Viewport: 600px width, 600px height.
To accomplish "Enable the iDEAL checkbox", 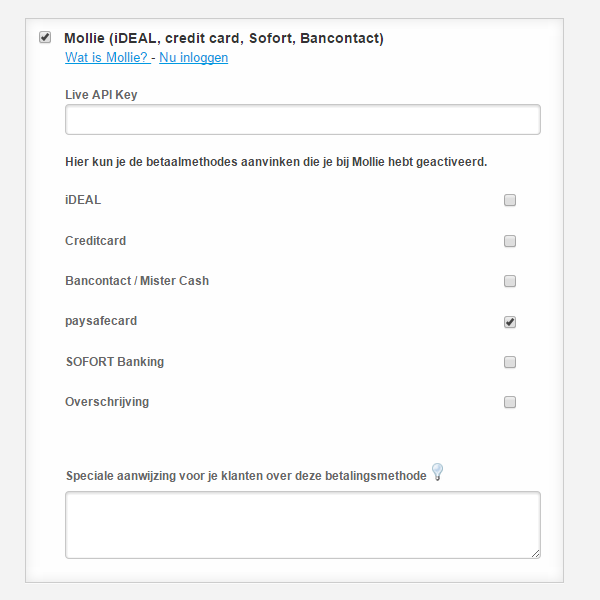I will tap(510, 200).
